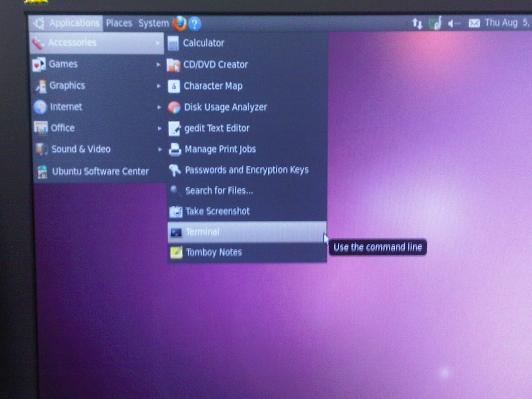Launch Calculator from Accessories
The height and width of the screenshot is (399, 532).
point(247,43)
